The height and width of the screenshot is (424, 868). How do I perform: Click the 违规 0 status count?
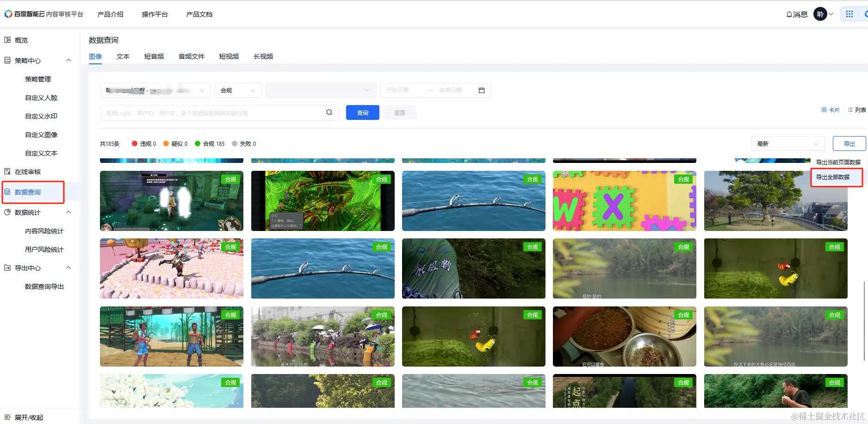(x=144, y=143)
